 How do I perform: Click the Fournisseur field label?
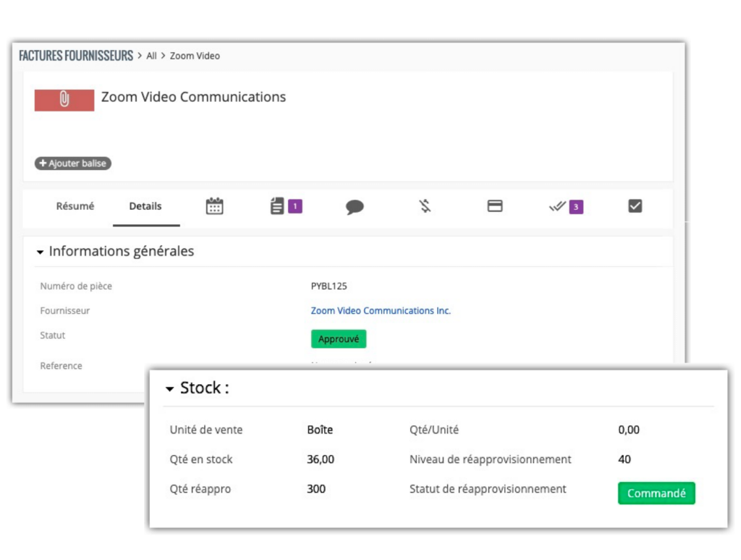pyautogui.click(x=64, y=310)
